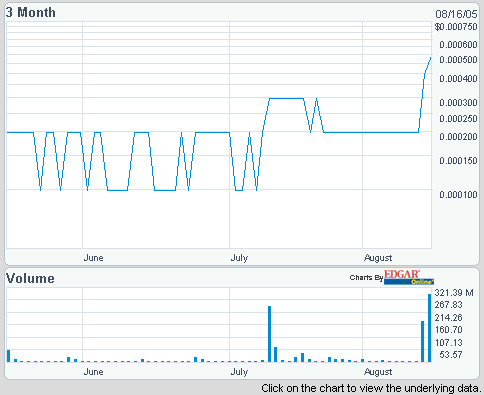Click the July label under price chart
The height and width of the screenshot is (395, 484).
[x=239, y=258]
